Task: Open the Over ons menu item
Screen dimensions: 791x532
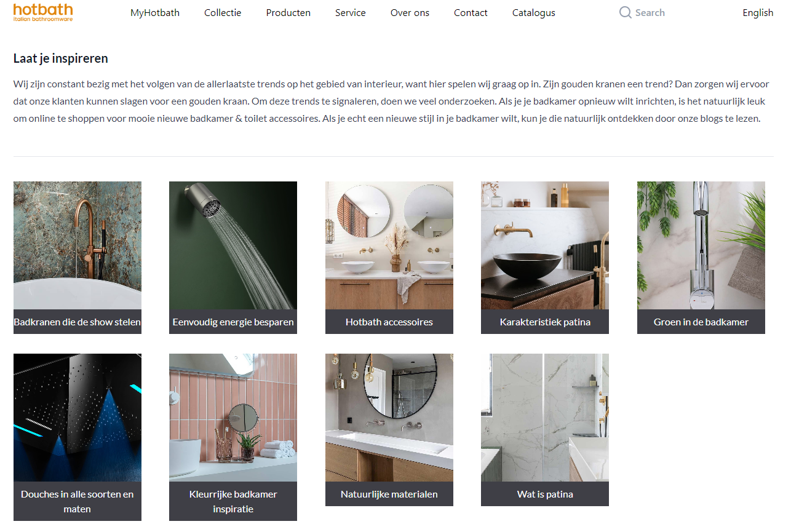Action: pyautogui.click(x=410, y=12)
